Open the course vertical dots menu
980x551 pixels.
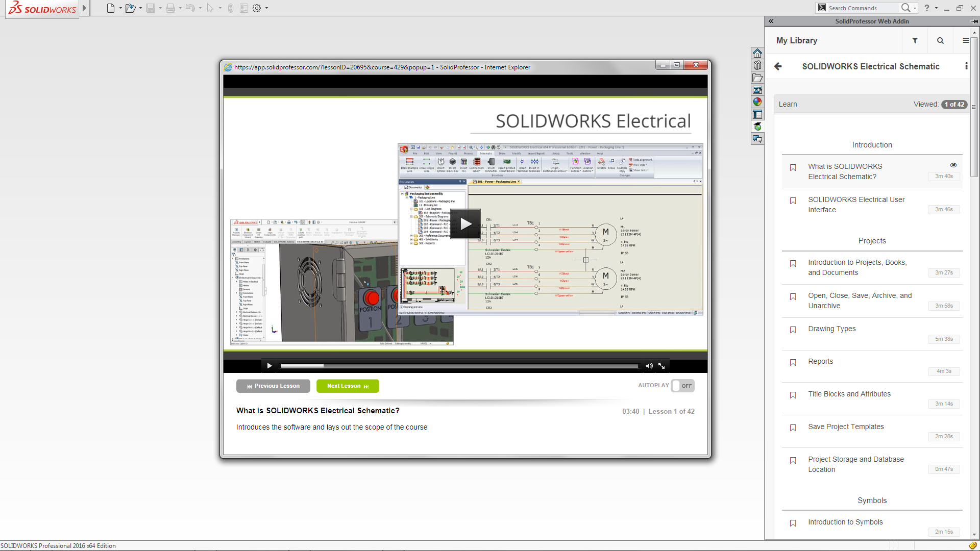[966, 66]
